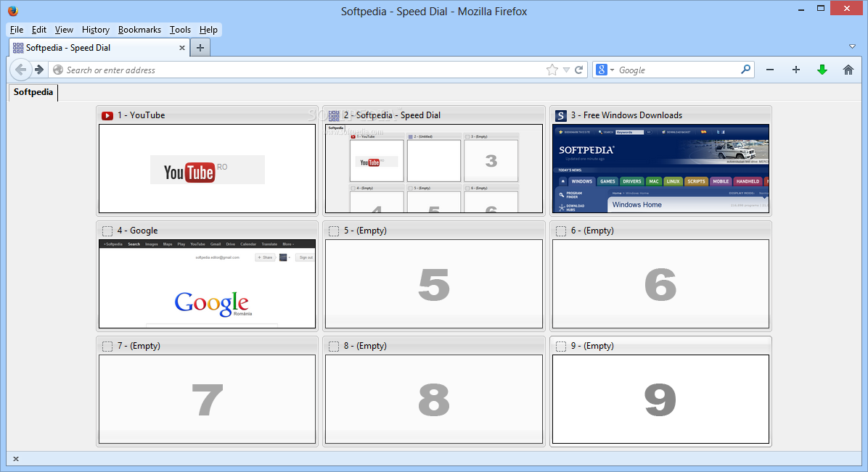The width and height of the screenshot is (868, 472).
Task: Click the magnifier search icon in Google box
Action: tap(745, 69)
